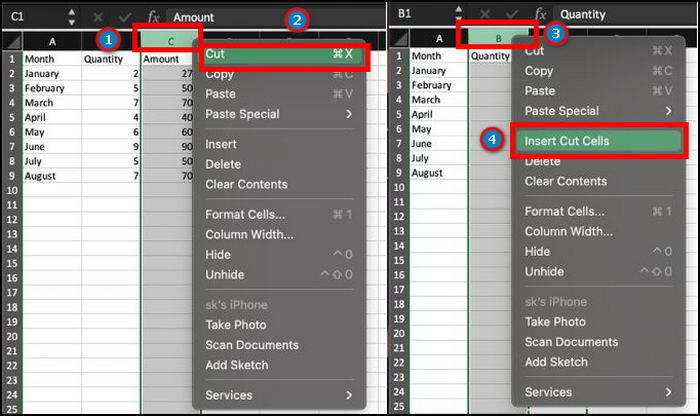This screenshot has width=700, height=416.
Task: Select the Month cell in left sheet
Action: pos(52,59)
